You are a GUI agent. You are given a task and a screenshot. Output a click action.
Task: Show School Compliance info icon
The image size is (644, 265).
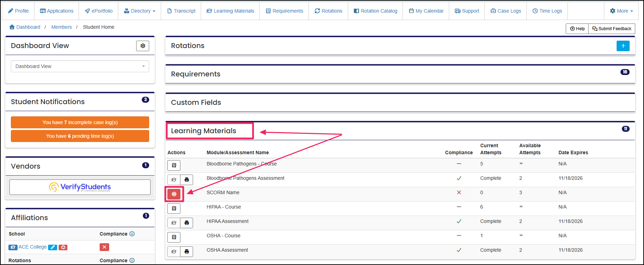tap(132, 234)
